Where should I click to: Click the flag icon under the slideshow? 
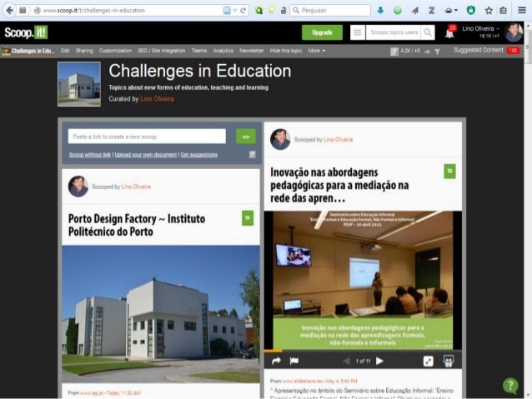294,361
